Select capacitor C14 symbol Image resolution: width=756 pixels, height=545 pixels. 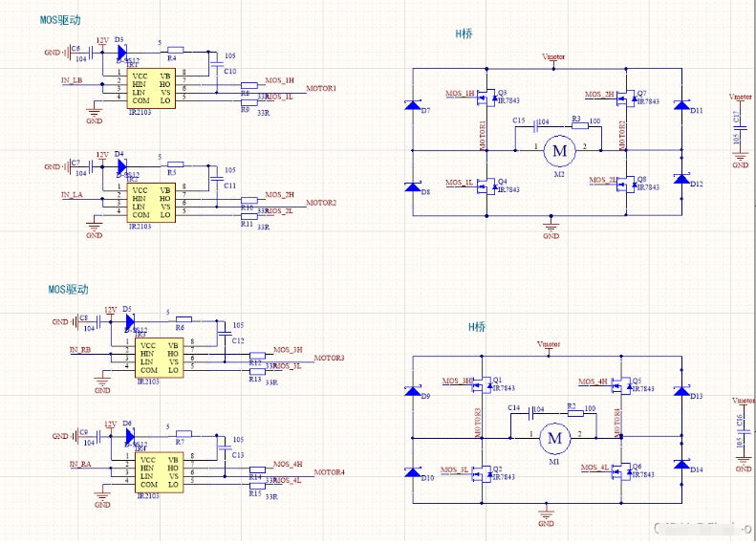(531, 413)
